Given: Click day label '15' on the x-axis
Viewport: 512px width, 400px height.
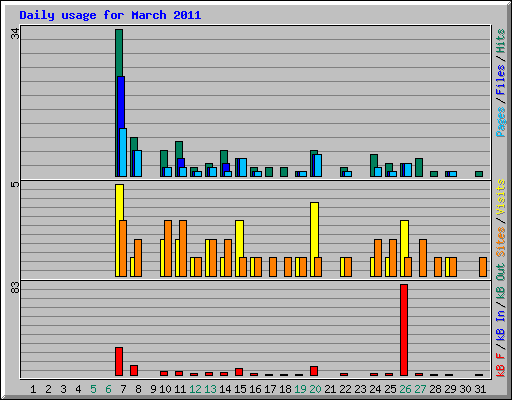Looking at the screenshot, I should click(x=240, y=389).
